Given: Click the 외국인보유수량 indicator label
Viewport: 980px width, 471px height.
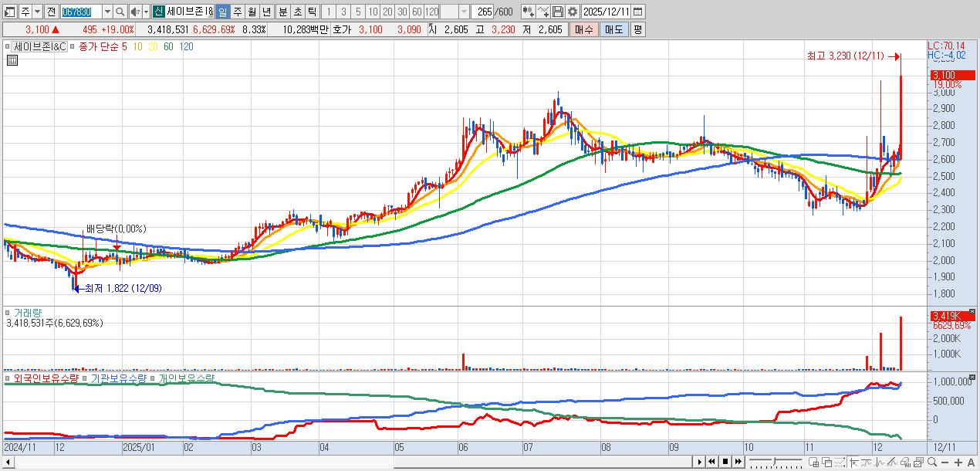Looking at the screenshot, I should click(x=46, y=378).
